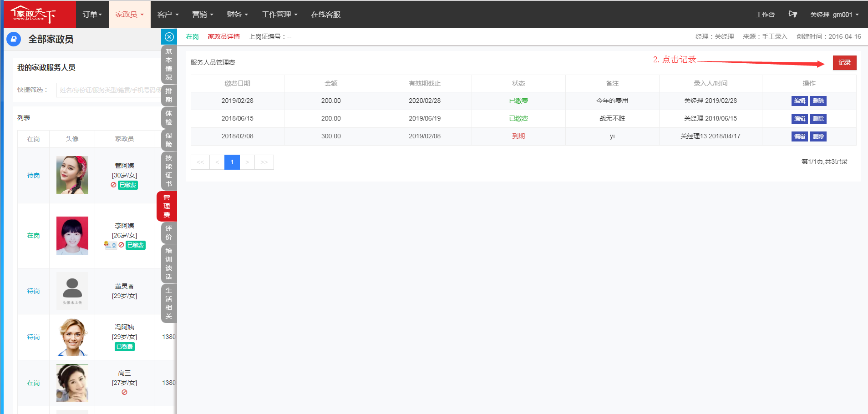Switch to the 评价 side tab
The image size is (868, 414).
tap(169, 233)
